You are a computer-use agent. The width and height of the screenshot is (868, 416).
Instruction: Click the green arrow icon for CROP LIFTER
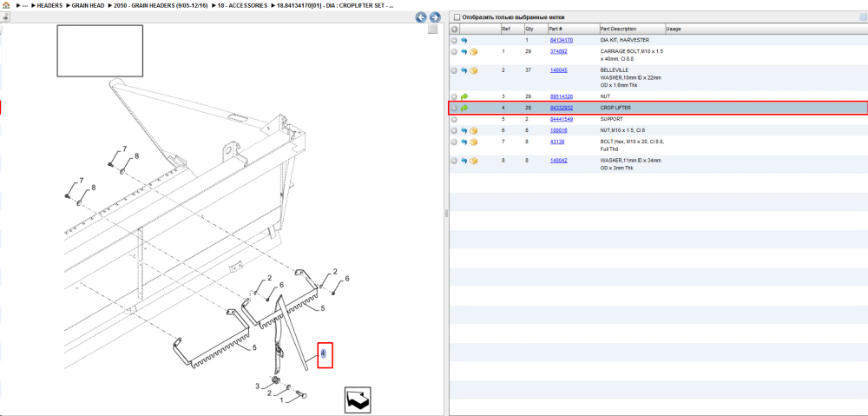[x=464, y=108]
